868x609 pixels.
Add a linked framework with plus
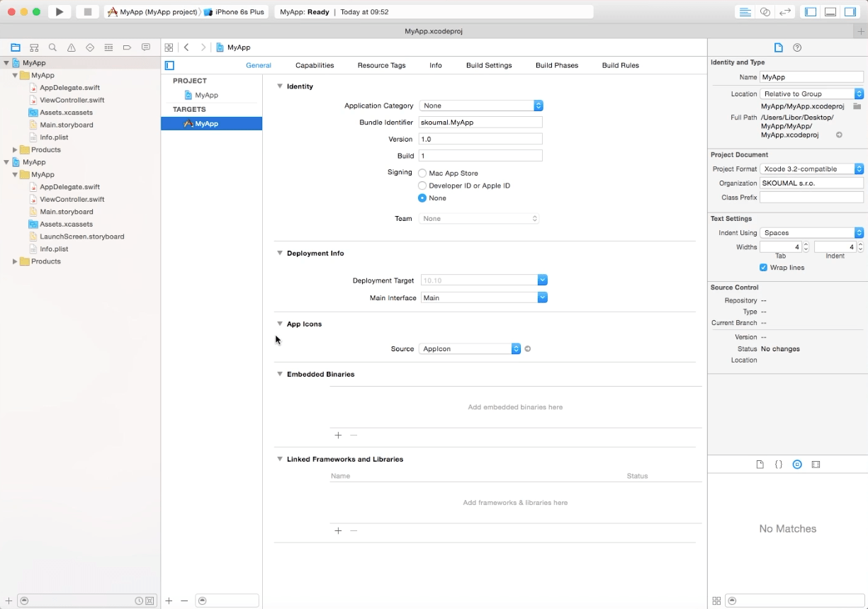pyautogui.click(x=338, y=530)
